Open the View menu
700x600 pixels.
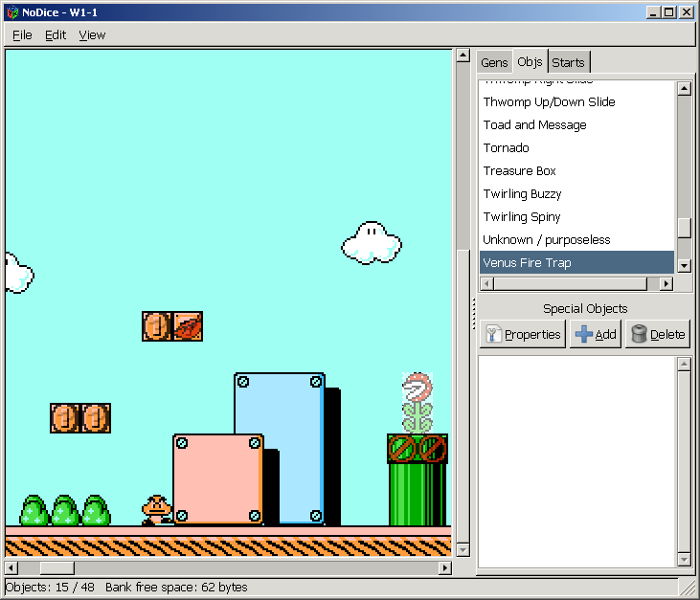click(x=92, y=34)
